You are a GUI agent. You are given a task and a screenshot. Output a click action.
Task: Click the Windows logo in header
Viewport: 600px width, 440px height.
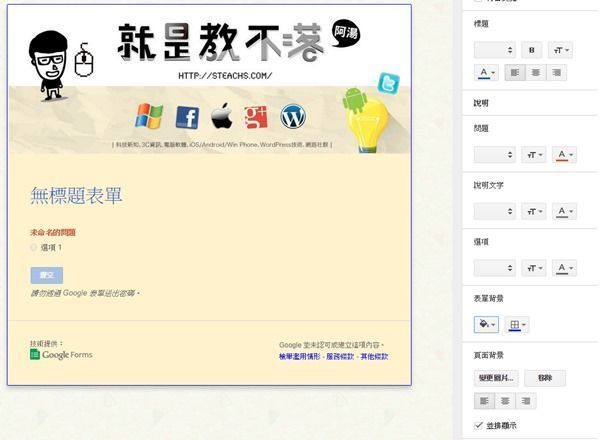tap(149, 116)
